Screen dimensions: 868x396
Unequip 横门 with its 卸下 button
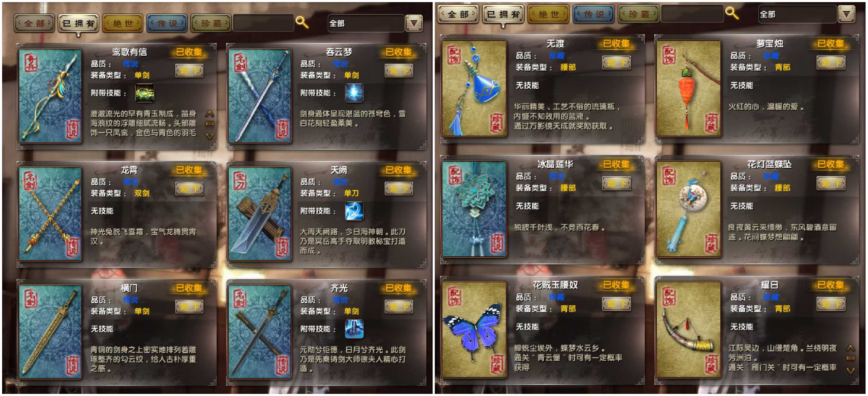click(189, 307)
